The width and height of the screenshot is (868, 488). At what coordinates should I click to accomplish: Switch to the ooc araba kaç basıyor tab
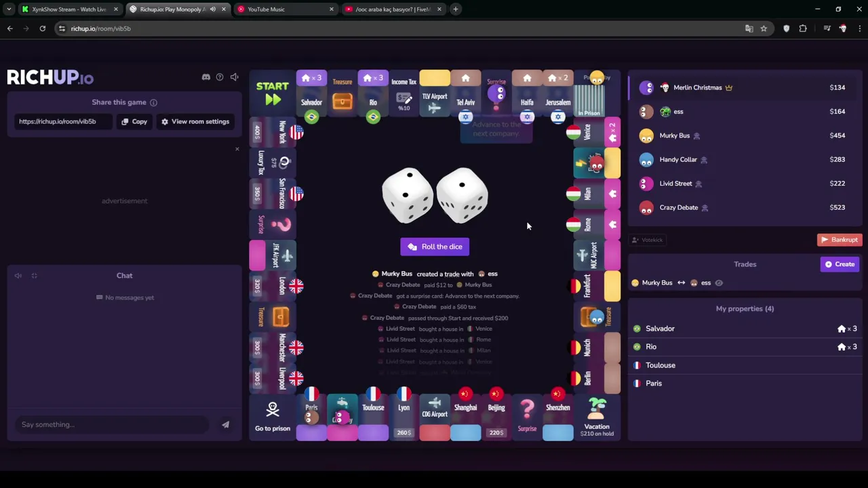(393, 9)
